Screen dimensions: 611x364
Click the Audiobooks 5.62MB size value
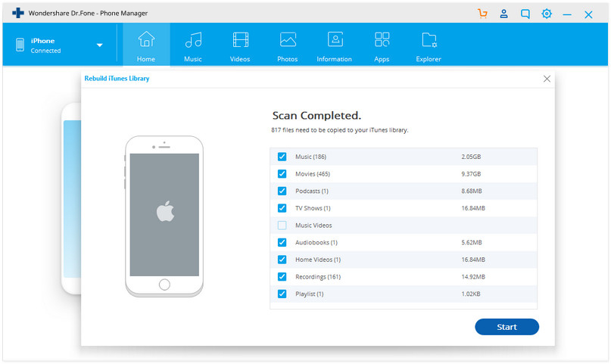tap(472, 242)
